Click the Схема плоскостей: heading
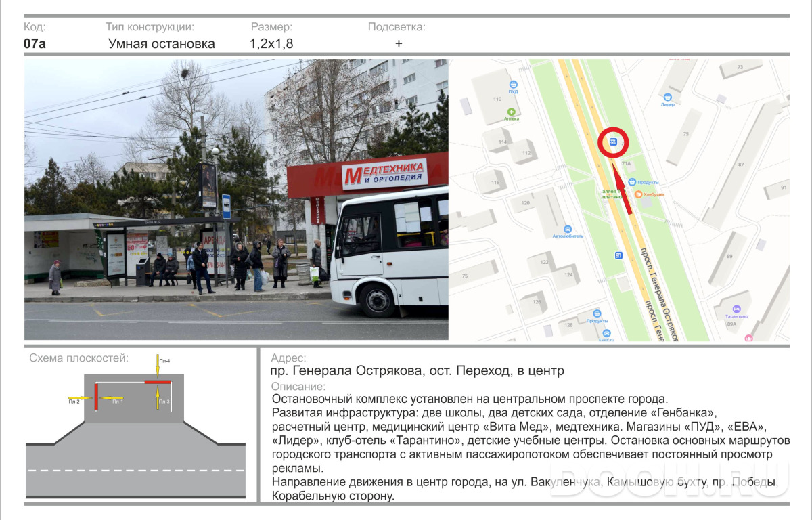 click(78, 358)
